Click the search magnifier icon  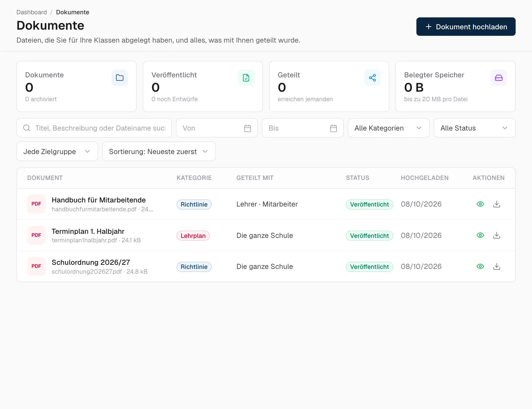point(27,128)
